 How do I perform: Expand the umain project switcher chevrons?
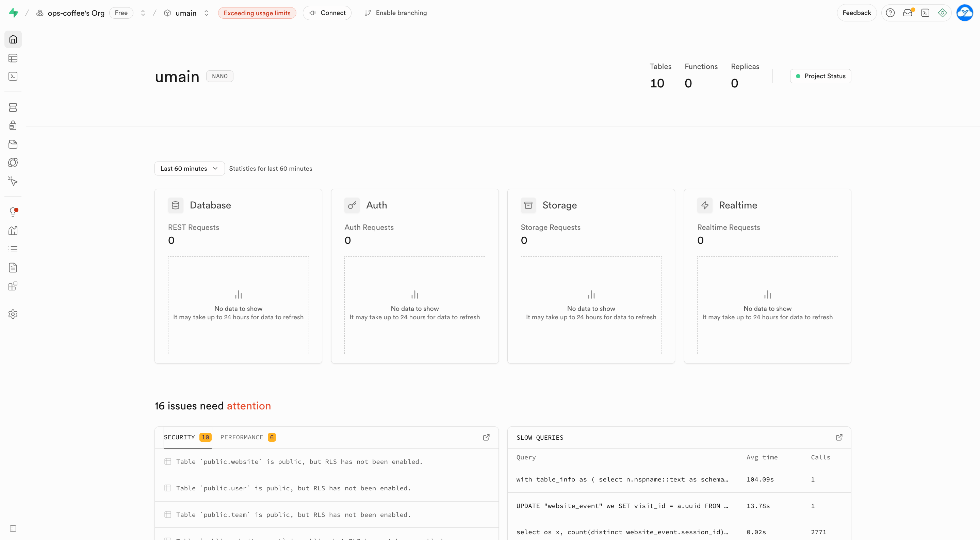206,13
